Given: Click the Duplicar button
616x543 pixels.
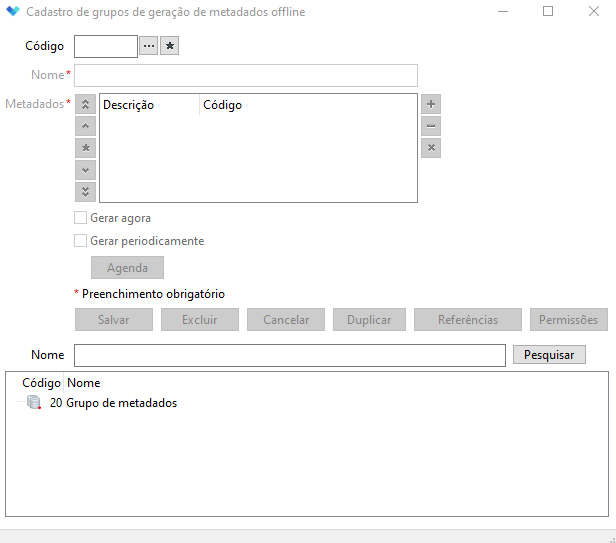Looking at the screenshot, I should click(x=369, y=319).
